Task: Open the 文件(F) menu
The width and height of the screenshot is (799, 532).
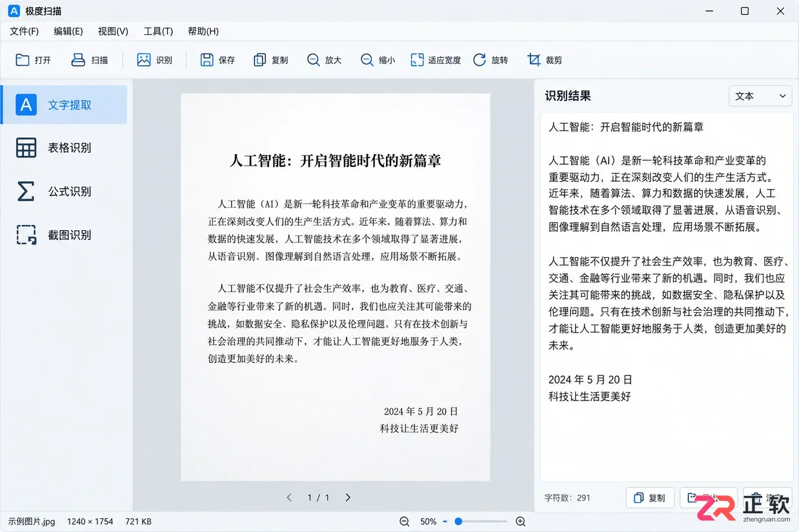Action: (25, 31)
